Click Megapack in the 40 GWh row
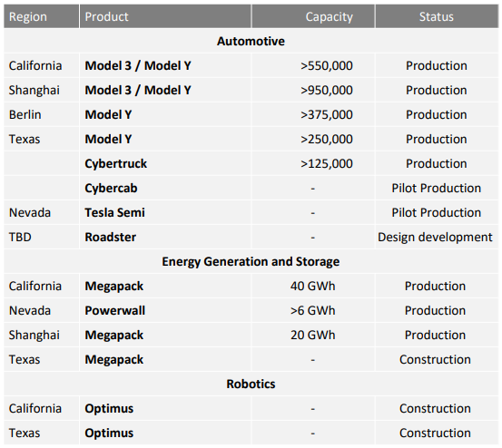This screenshot has height=448, width=502. (x=114, y=287)
